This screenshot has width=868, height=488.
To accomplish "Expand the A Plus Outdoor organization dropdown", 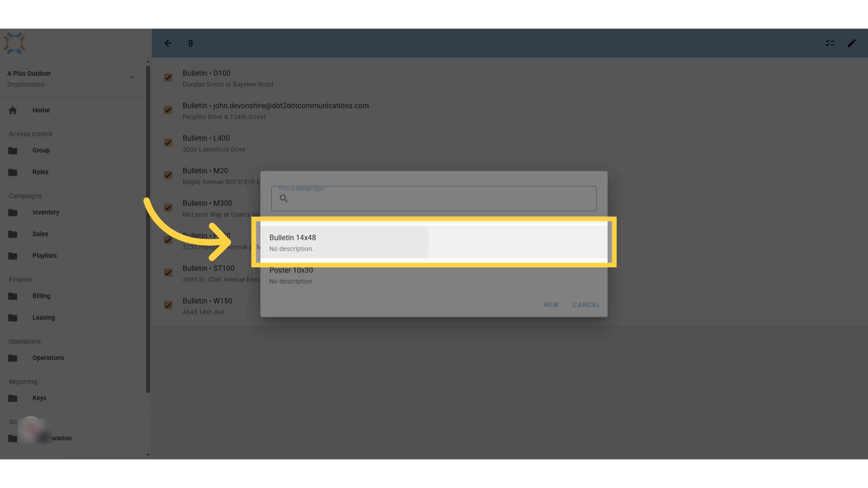I will pyautogui.click(x=132, y=78).
